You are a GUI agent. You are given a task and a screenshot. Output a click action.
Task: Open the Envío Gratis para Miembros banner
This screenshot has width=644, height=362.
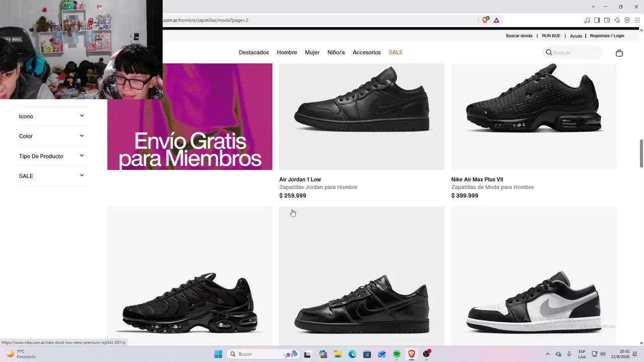coord(190,117)
